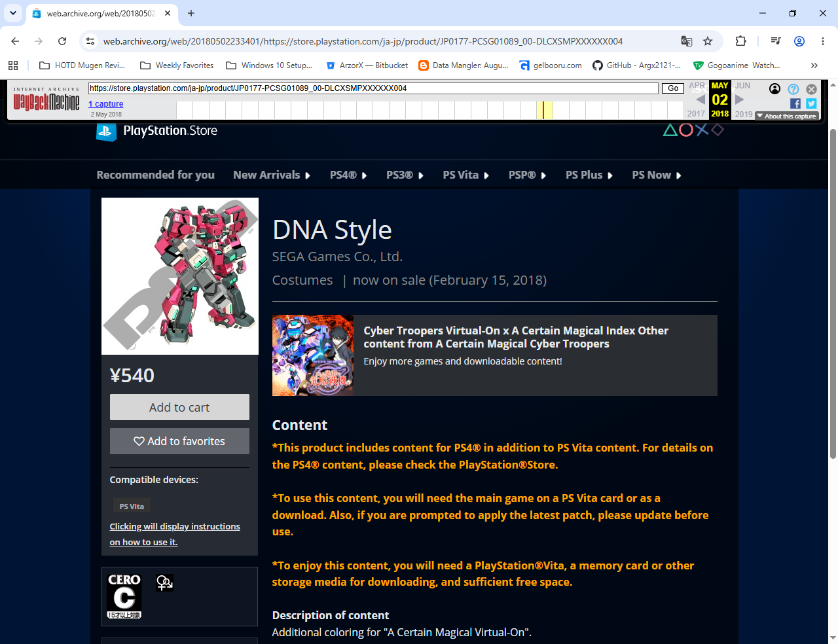Screen dimensions: 838x644
Task: Open Recommended for you menu
Action: click(x=156, y=175)
